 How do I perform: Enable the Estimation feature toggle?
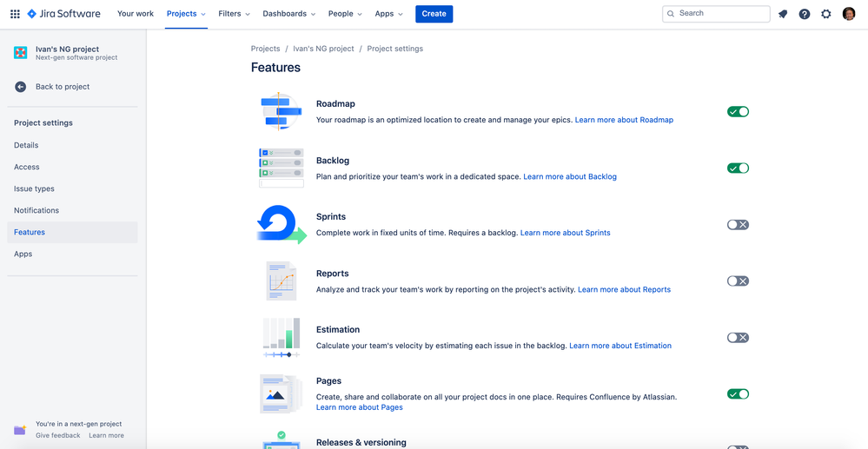738,337
